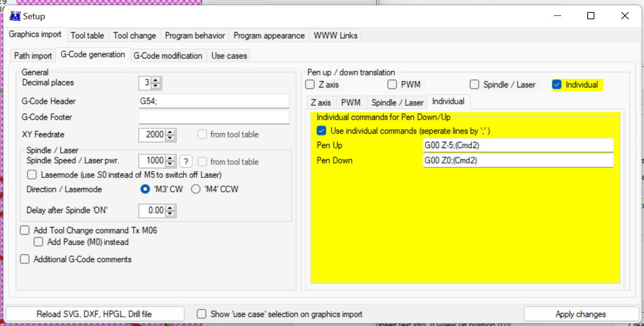Switch to G-Code modification tab
Viewport: 644px width, 326px height.
(167, 56)
